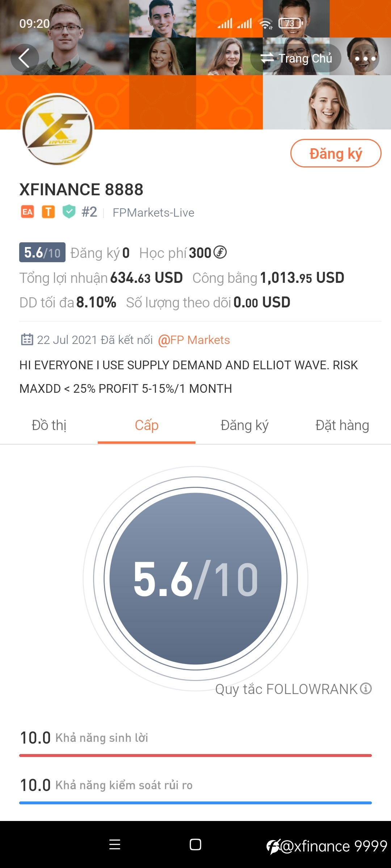
Task: Tap the Android home button
Action: coord(195,844)
